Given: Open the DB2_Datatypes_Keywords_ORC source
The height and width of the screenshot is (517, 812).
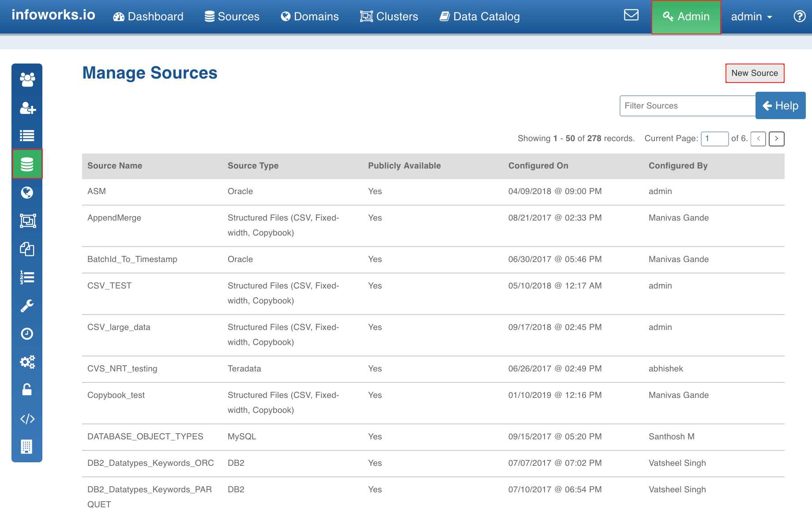Looking at the screenshot, I should pyautogui.click(x=150, y=463).
